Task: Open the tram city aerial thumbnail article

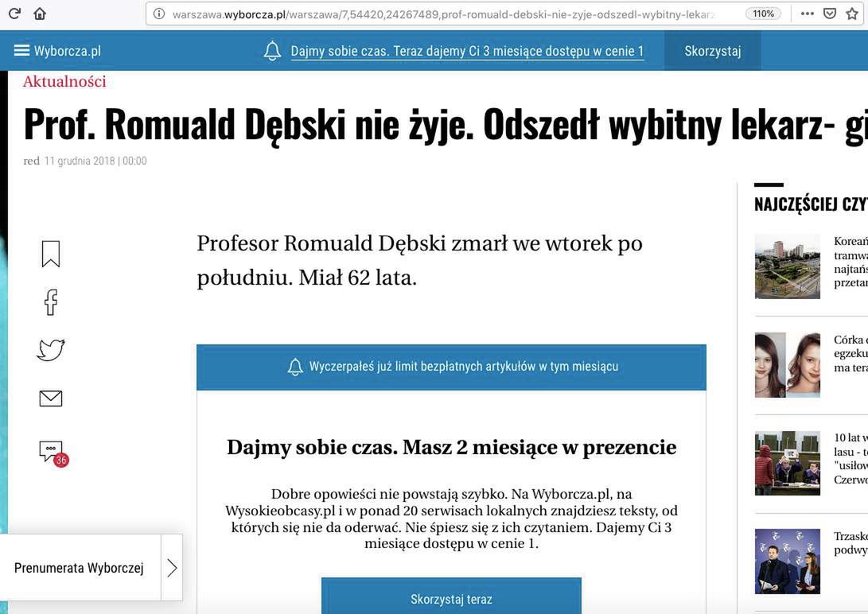Action: tap(787, 266)
